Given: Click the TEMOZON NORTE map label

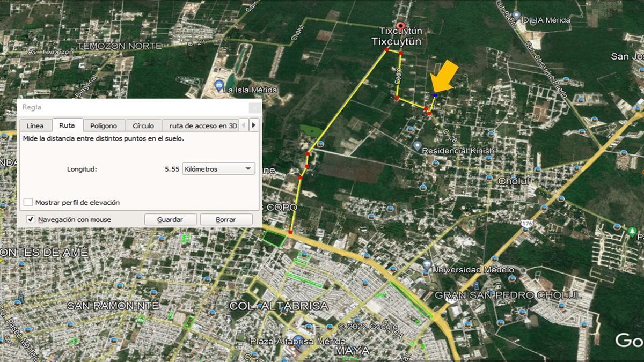Looking at the screenshot, I should pos(120,46).
